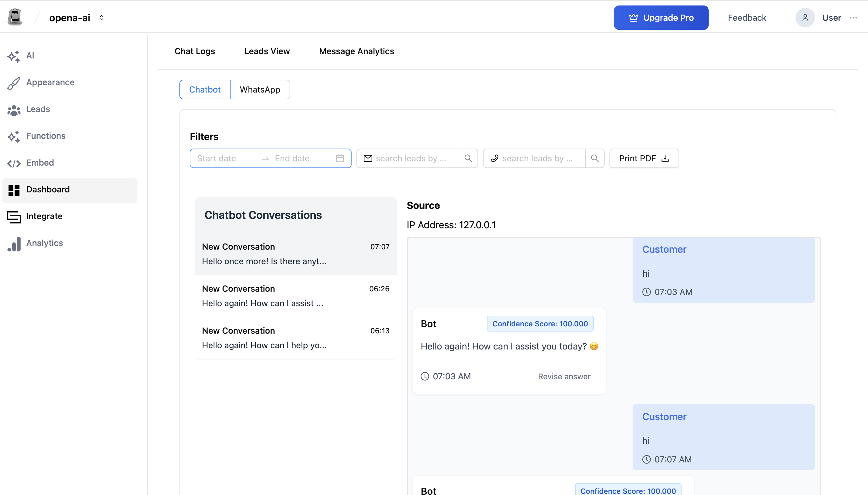The width and height of the screenshot is (868, 495).
Task: Click the clock icon by 07:07 AM
Action: click(646, 459)
